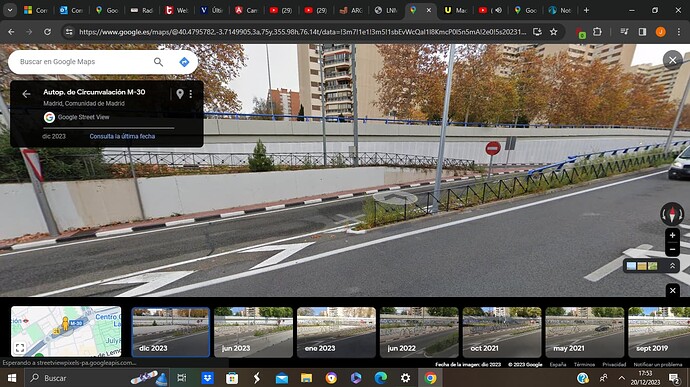Open site information icon in address bar

[69, 32]
